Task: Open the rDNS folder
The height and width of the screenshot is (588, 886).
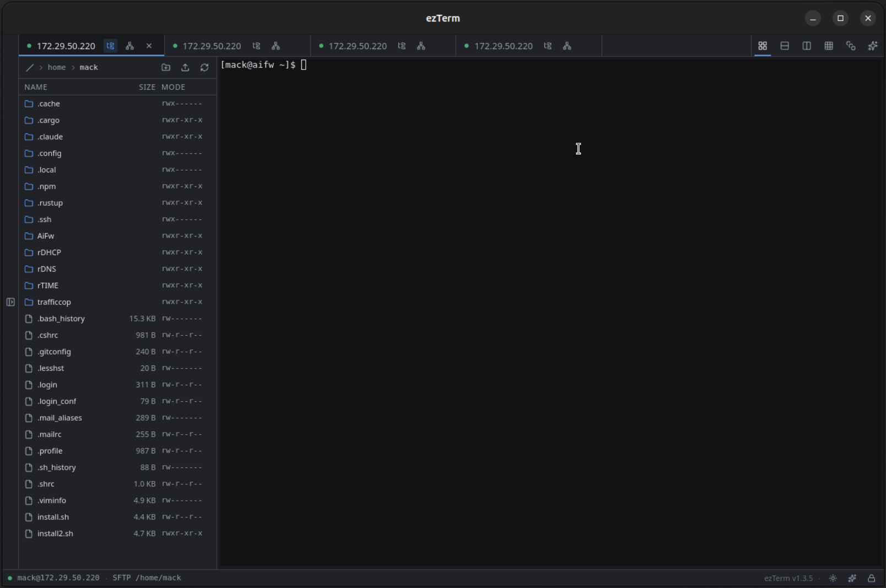Action: point(118,269)
